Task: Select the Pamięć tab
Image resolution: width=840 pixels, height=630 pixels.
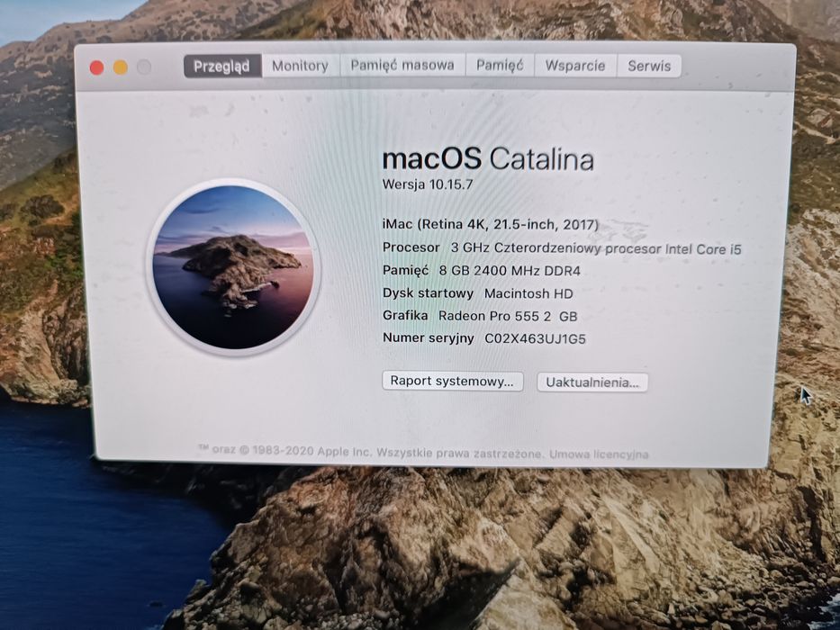Action: tap(500, 66)
